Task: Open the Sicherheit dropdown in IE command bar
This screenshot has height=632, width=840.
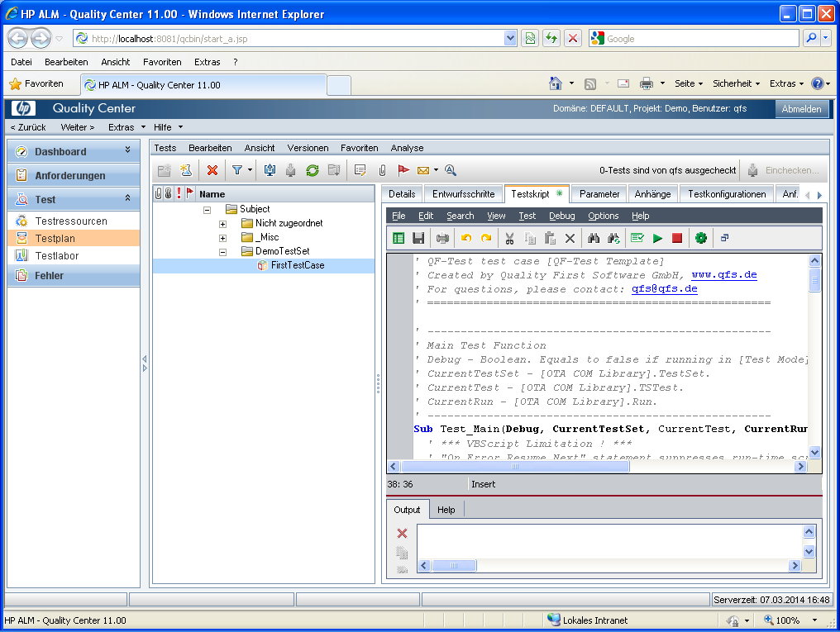Action: tap(736, 83)
